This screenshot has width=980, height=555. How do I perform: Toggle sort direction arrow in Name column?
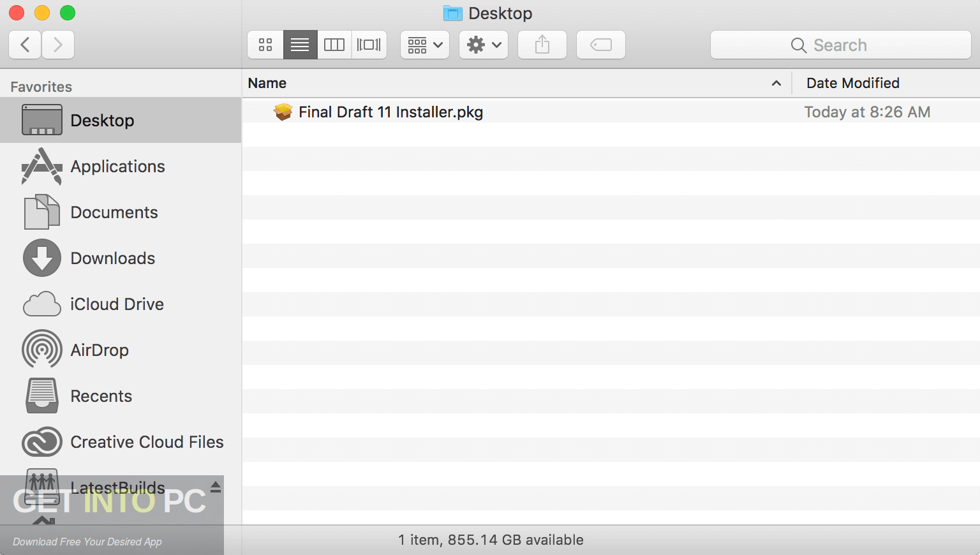tap(776, 83)
